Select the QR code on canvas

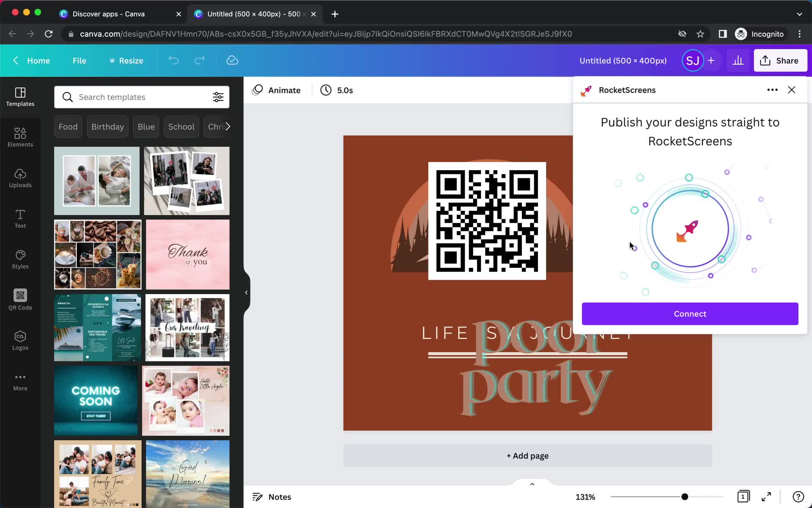(487, 221)
